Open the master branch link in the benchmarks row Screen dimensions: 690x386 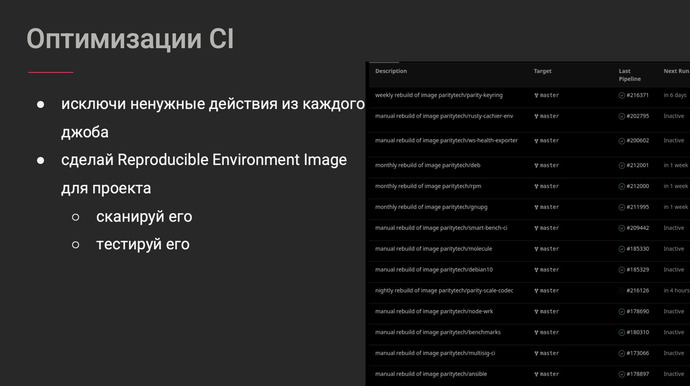point(549,333)
